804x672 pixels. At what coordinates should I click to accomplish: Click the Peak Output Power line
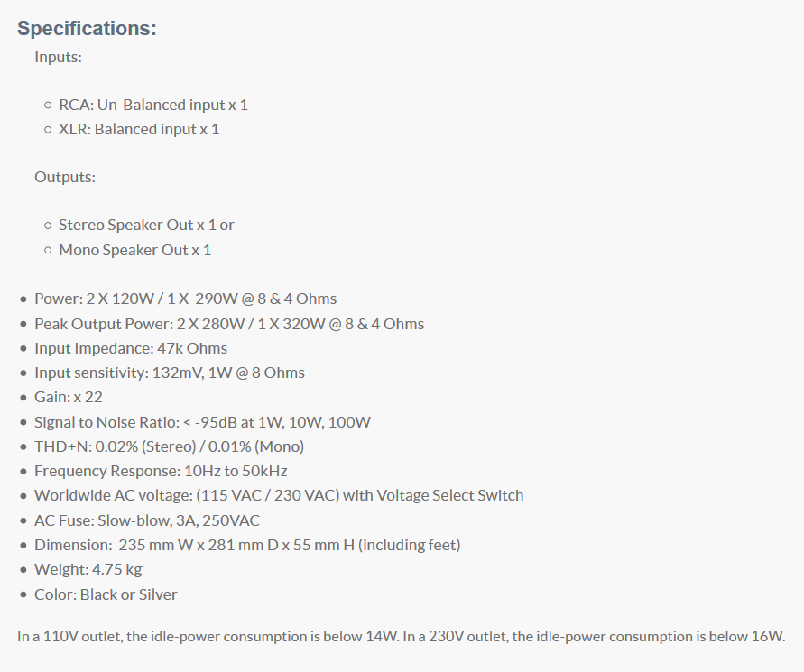[x=229, y=324]
